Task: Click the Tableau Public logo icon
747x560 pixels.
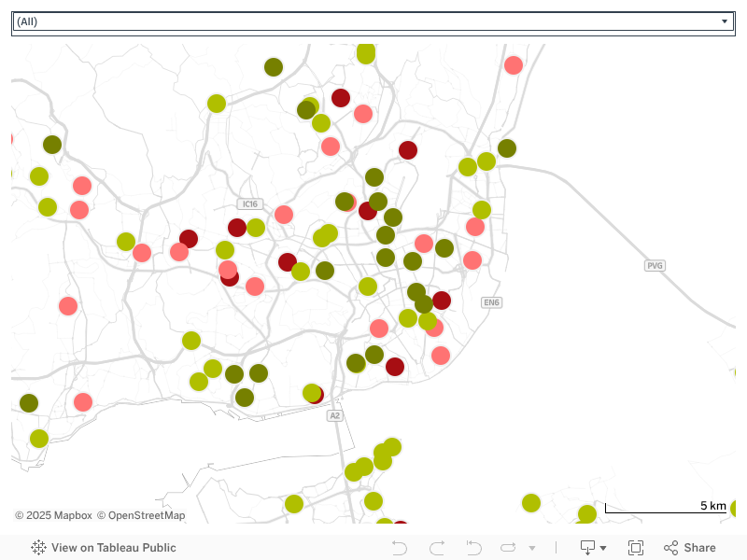Action: coord(38,548)
